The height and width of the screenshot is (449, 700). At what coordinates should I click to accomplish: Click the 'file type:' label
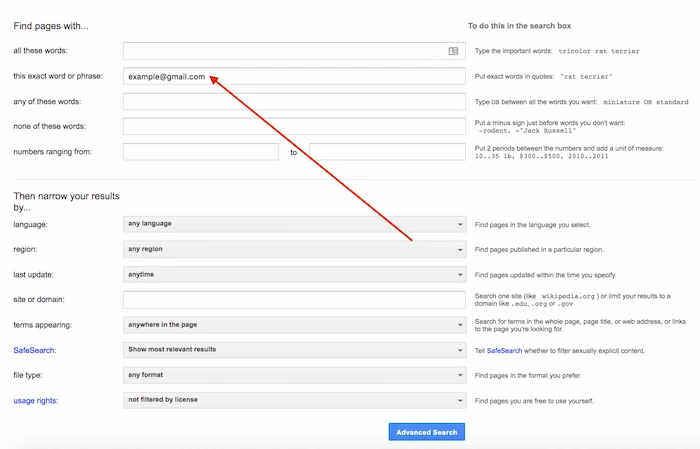click(x=28, y=375)
